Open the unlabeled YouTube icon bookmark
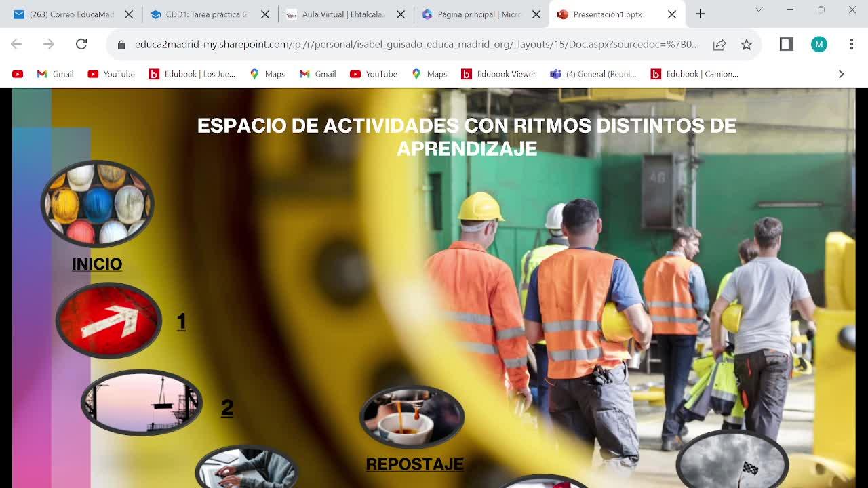The height and width of the screenshot is (488, 868). 18,74
